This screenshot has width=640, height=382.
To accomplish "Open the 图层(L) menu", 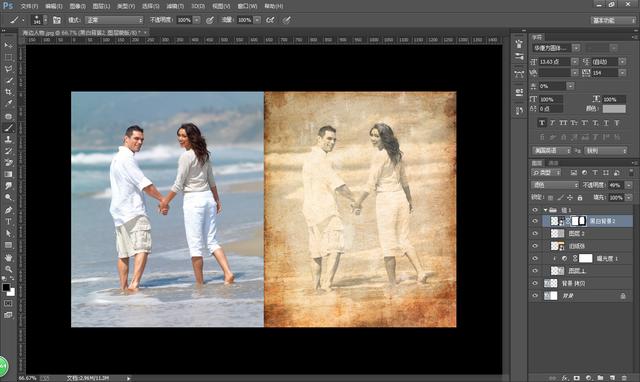I will (x=101, y=6).
